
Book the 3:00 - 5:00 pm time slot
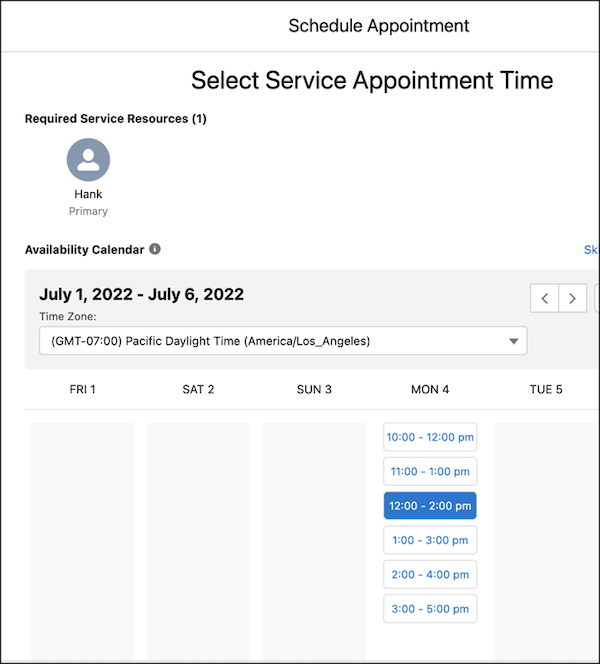[430, 609]
